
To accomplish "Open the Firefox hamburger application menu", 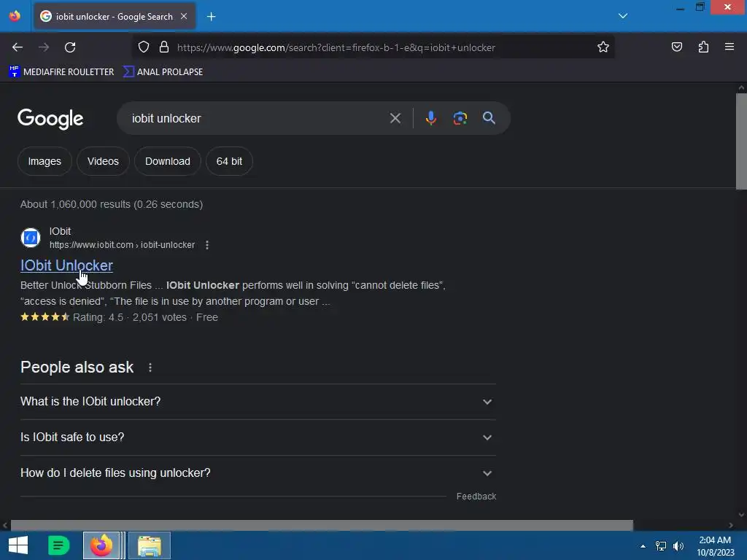I will [729, 47].
